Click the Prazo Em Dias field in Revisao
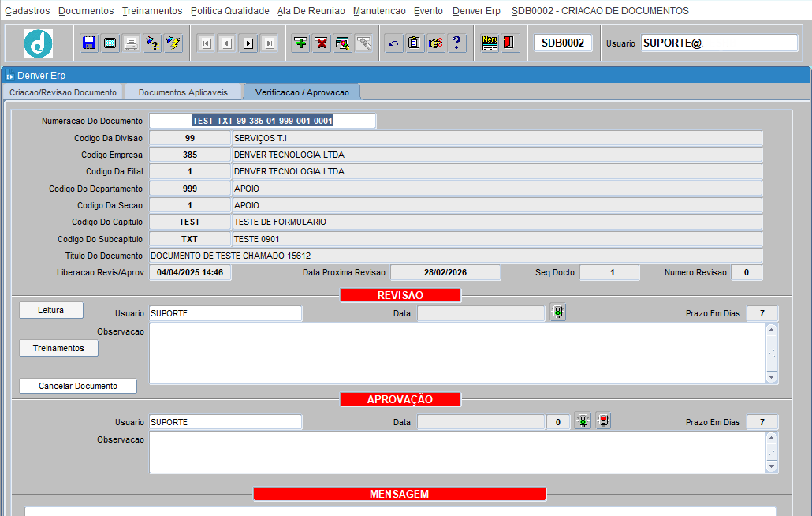 [762, 313]
